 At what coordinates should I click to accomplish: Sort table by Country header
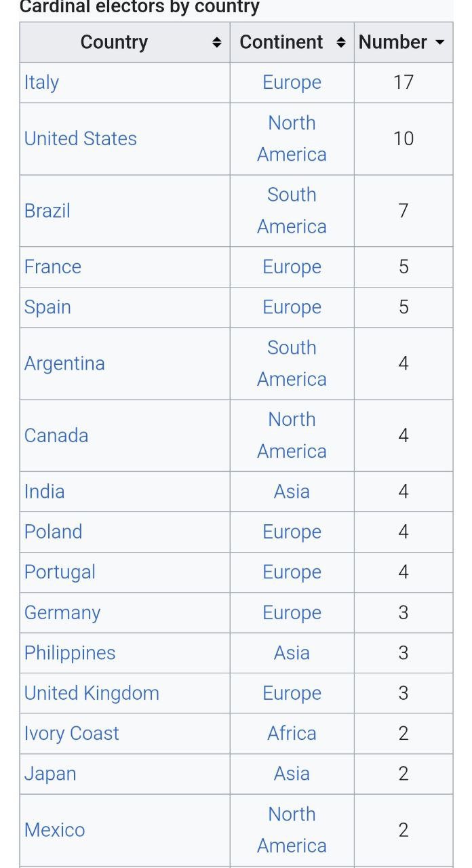[114, 42]
